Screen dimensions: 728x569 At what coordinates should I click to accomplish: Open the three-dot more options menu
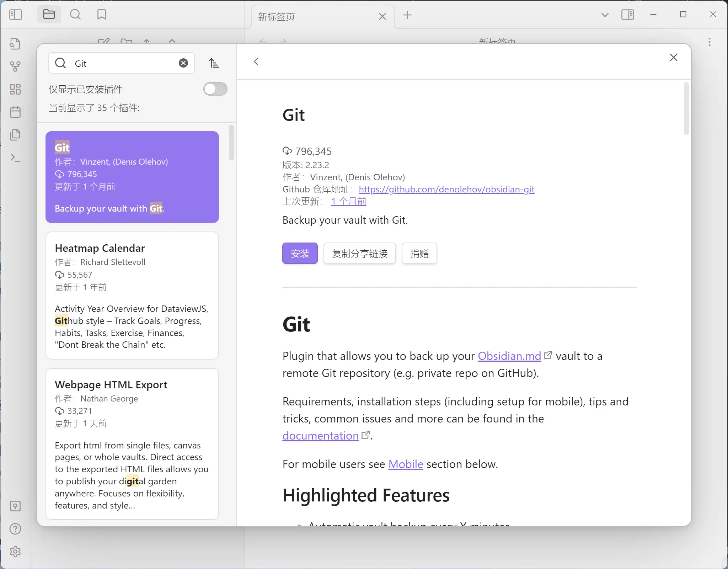pyautogui.click(x=709, y=42)
